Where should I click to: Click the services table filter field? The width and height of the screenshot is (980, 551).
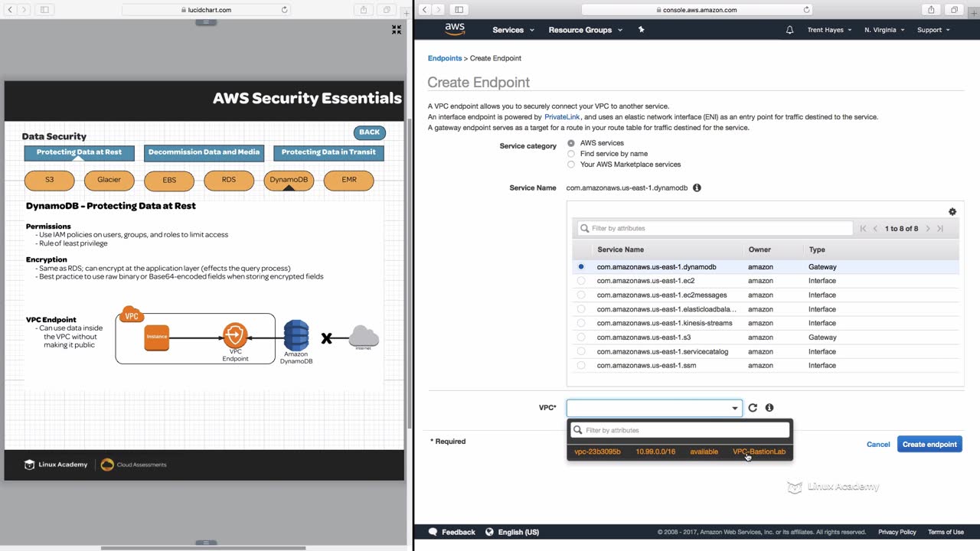tap(715, 228)
